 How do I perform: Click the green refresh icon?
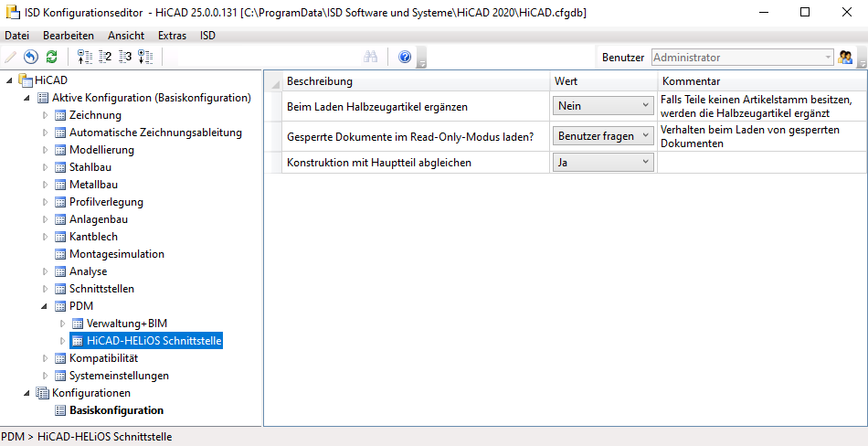51,57
